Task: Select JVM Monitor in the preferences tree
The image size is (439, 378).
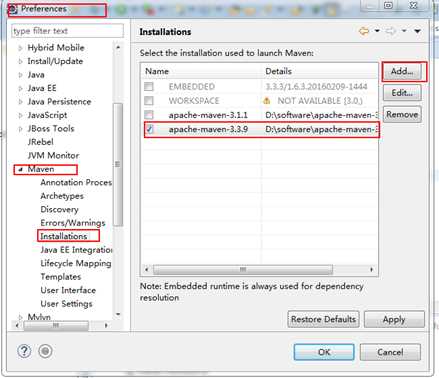Action: [x=53, y=156]
